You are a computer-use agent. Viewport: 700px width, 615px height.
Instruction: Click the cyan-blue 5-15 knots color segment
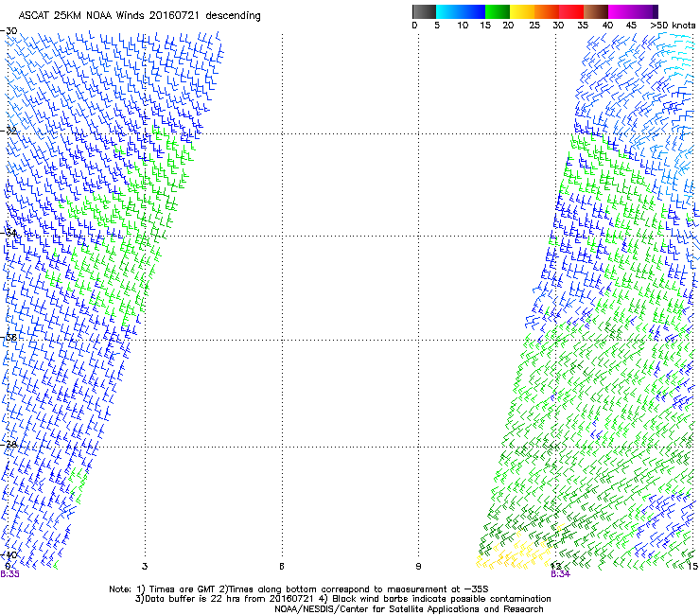(x=461, y=11)
